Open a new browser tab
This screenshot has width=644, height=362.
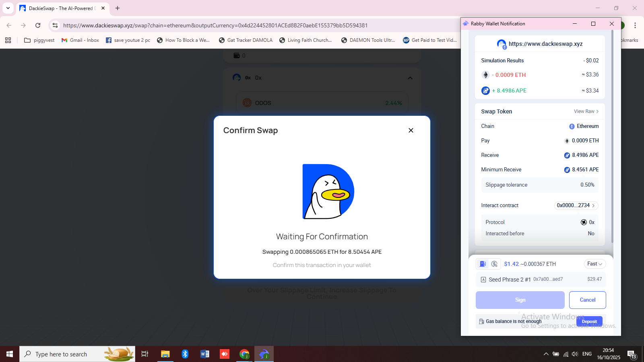coord(118,8)
